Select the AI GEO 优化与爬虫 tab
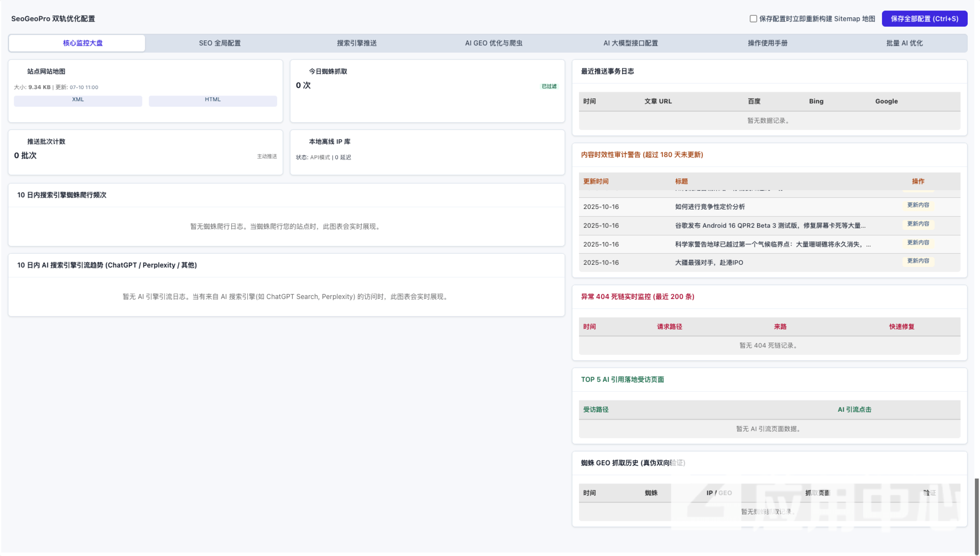The height and width of the screenshot is (556, 980). coord(494,43)
